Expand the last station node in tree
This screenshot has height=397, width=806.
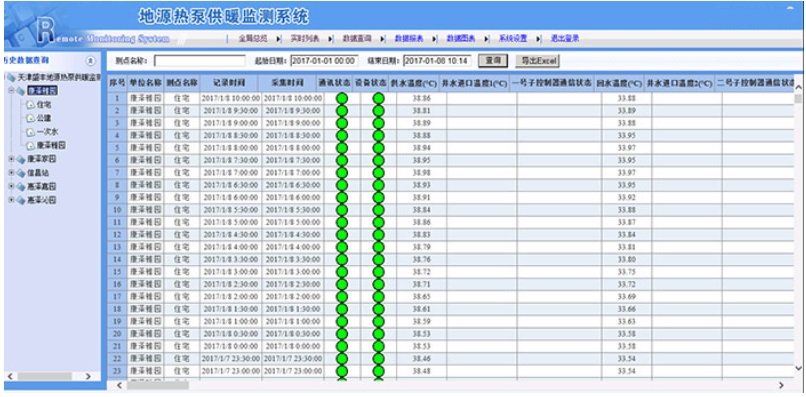pyautogui.click(x=11, y=200)
